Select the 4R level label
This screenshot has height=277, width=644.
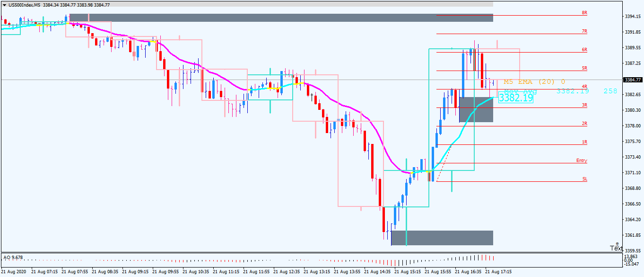point(584,87)
